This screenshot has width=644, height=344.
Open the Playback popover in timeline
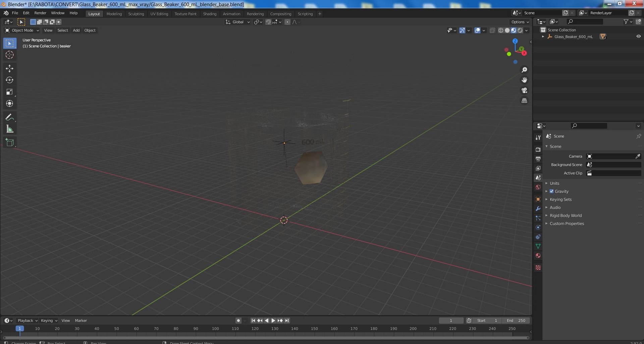pyautogui.click(x=28, y=321)
